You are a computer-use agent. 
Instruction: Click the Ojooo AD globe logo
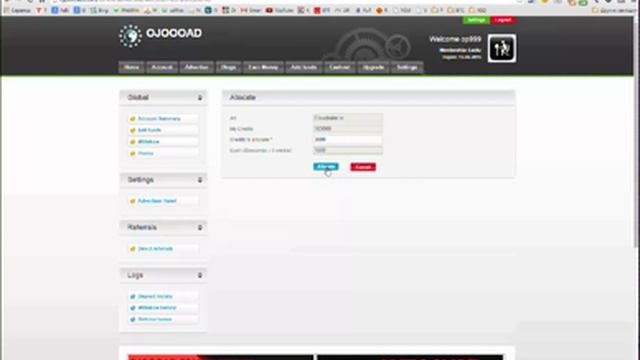tap(130, 36)
